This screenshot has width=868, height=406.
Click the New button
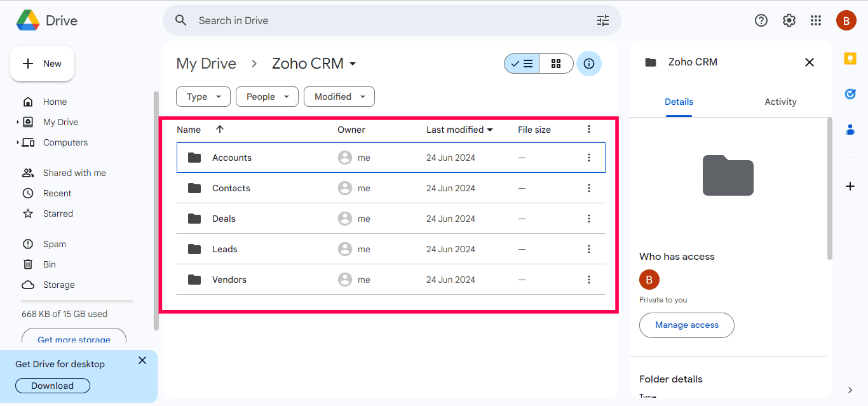(x=42, y=64)
